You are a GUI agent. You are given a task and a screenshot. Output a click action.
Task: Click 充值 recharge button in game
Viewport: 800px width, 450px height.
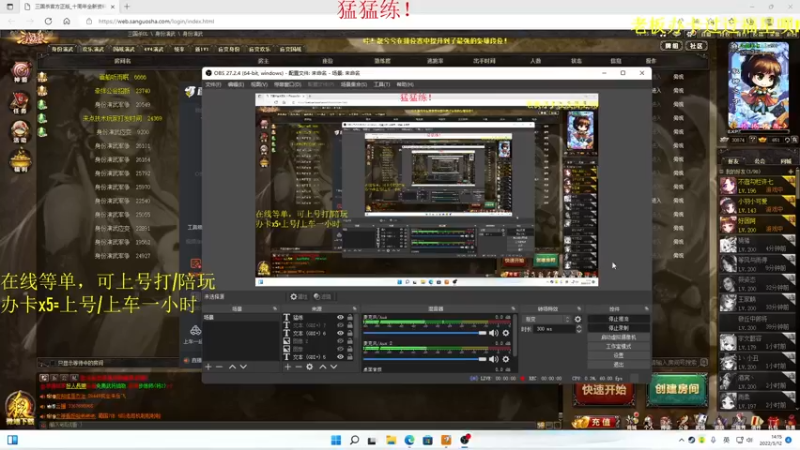(x=595, y=422)
